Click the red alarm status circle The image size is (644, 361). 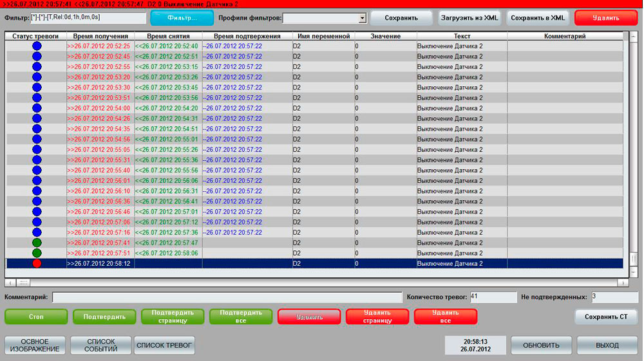(x=37, y=263)
